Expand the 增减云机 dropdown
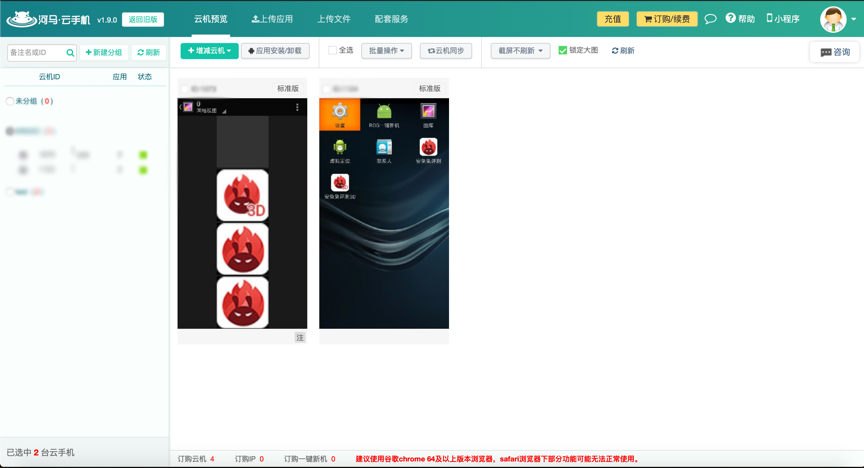Viewport: 864px width, 468px height. click(x=209, y=50)
